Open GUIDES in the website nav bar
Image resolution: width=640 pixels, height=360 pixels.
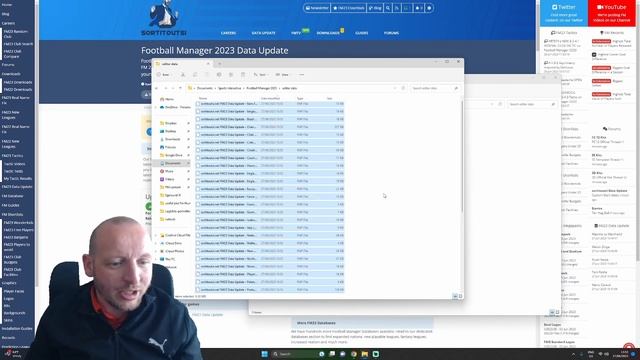click(x=362, y=33)
